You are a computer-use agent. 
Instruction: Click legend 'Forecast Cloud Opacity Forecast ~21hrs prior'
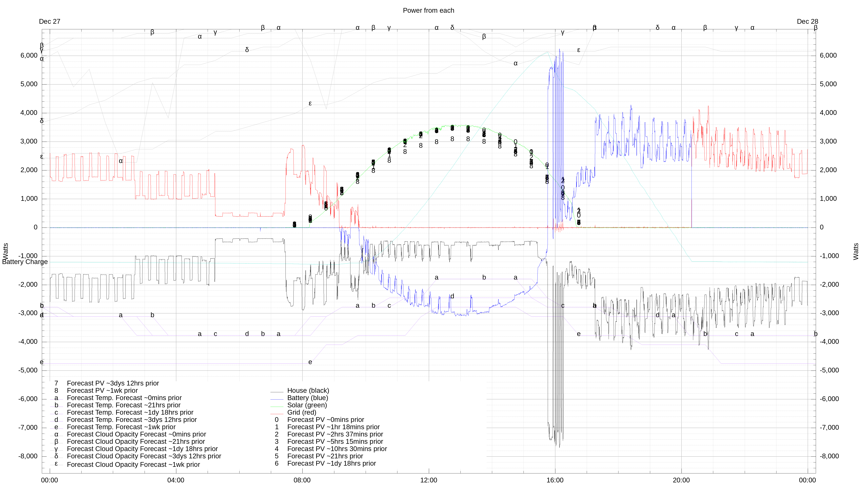pos(127,442)
